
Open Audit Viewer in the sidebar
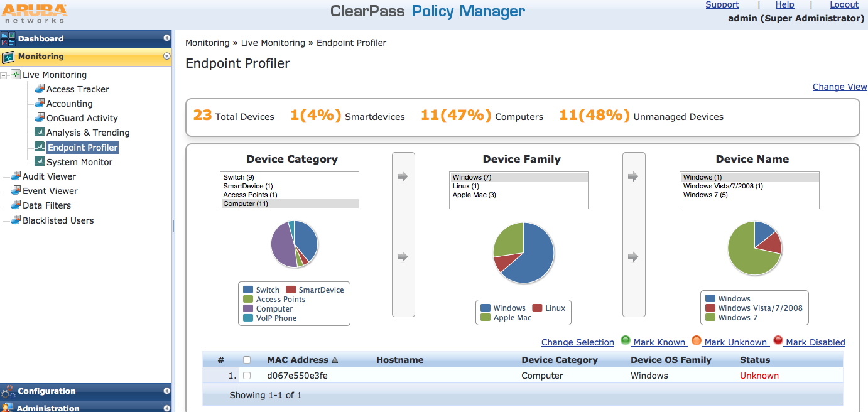(49, 176)
